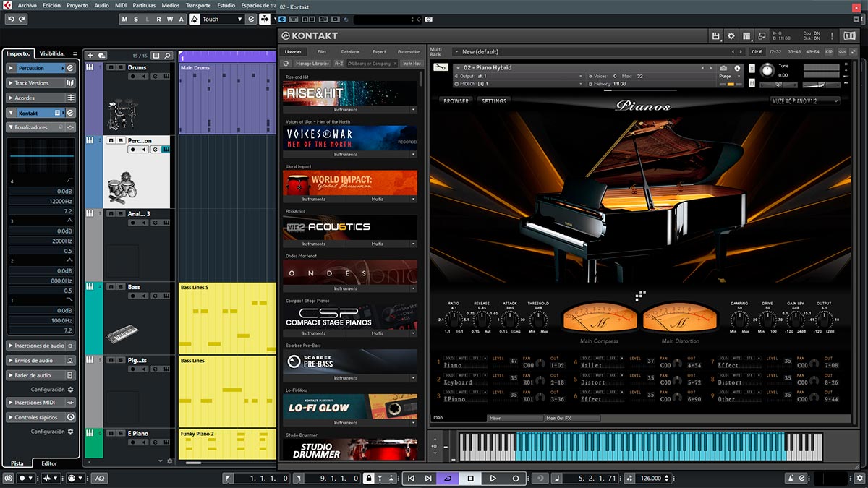Click the KSP script editor icon
The image size is (868, 488).
[829, 52]
